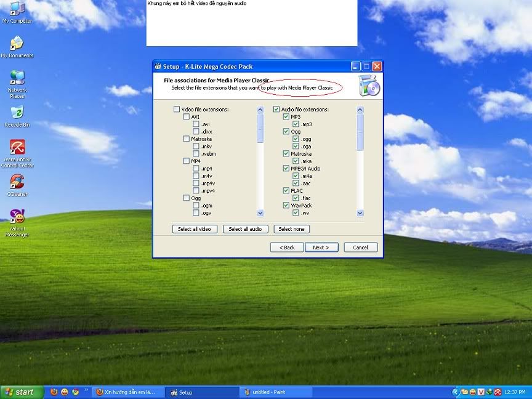Viewport: 532px width, 399px height.
Task: Check the MP4 group checkbox
Action: 187,161
